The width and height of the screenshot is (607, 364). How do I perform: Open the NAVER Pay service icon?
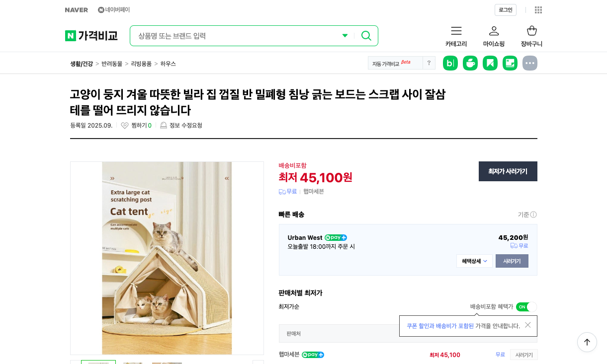coord(101,9)
